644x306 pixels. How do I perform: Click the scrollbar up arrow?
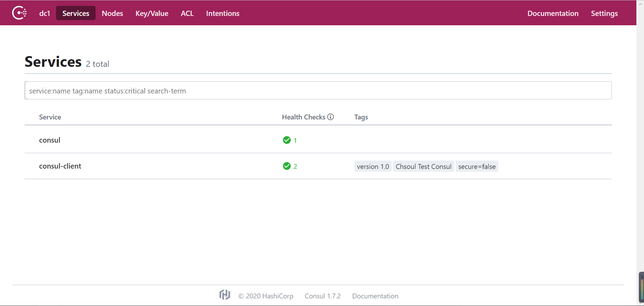click(x=640, y=4)
